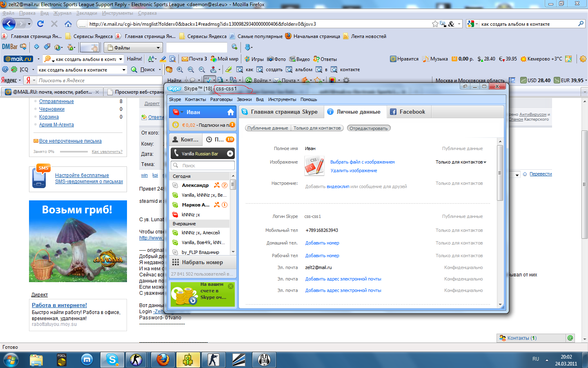Click the Skype icon in the taskbar

point(111,360)
